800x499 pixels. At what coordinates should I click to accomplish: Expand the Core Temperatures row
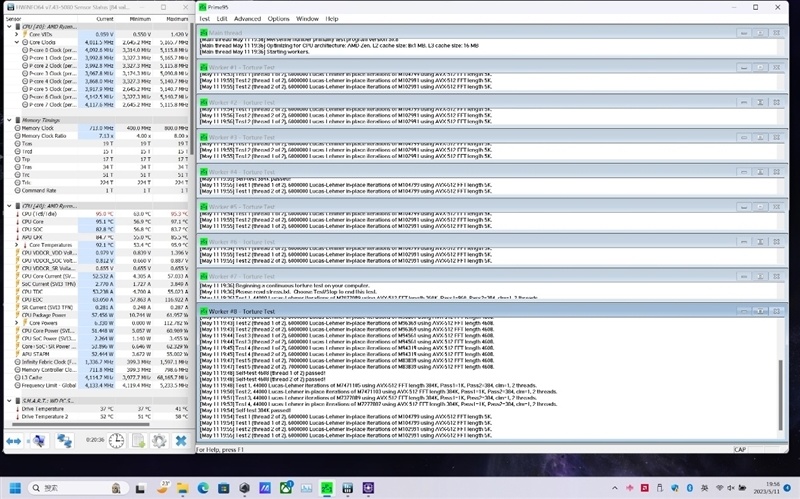17,245
